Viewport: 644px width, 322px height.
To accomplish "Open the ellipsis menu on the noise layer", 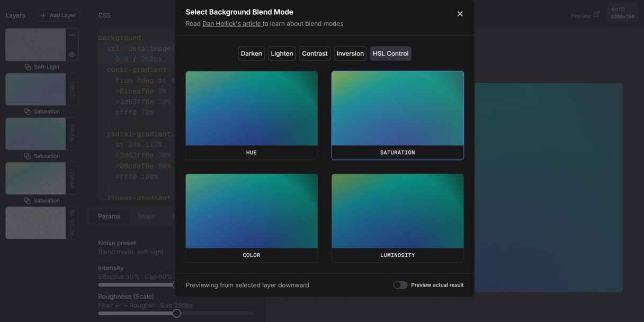I will click(x=72, y=34).
